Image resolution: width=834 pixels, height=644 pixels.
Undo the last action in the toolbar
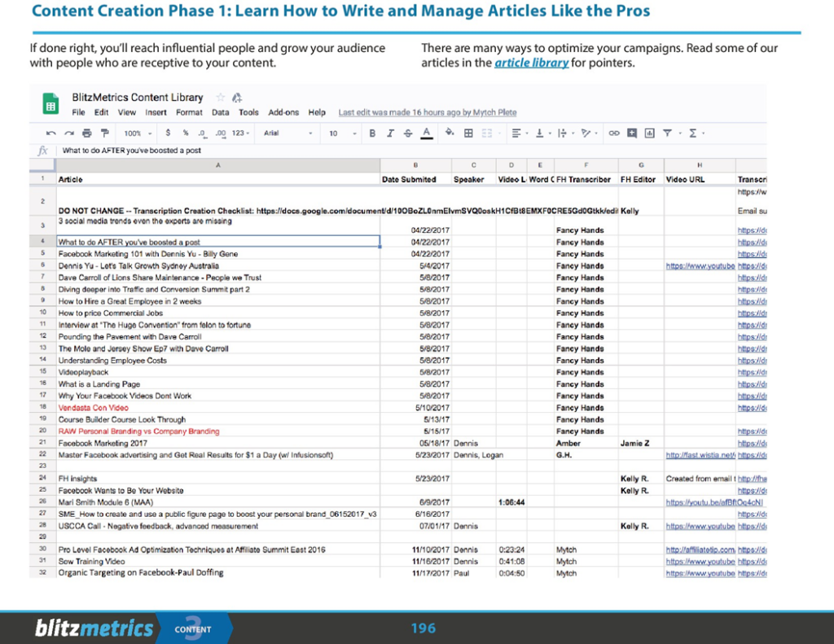point(51,133)
